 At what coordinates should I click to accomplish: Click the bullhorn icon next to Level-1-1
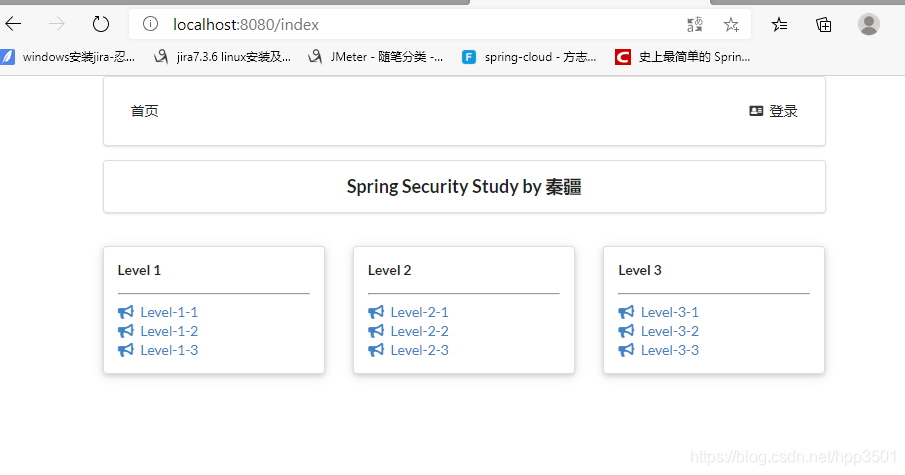coord(126,312)
